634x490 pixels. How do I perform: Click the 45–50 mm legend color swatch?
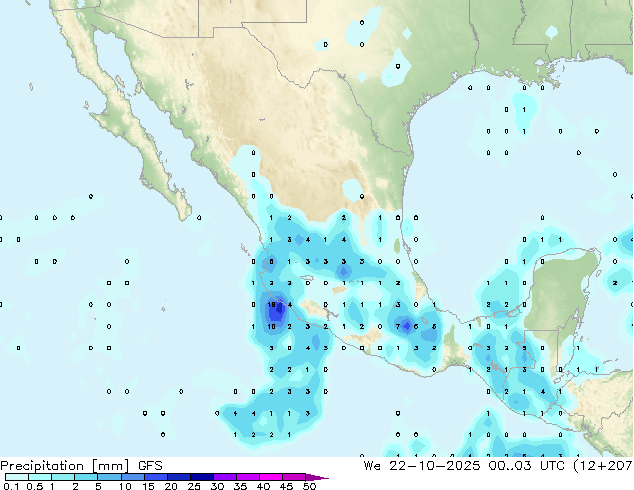[294, 477]
